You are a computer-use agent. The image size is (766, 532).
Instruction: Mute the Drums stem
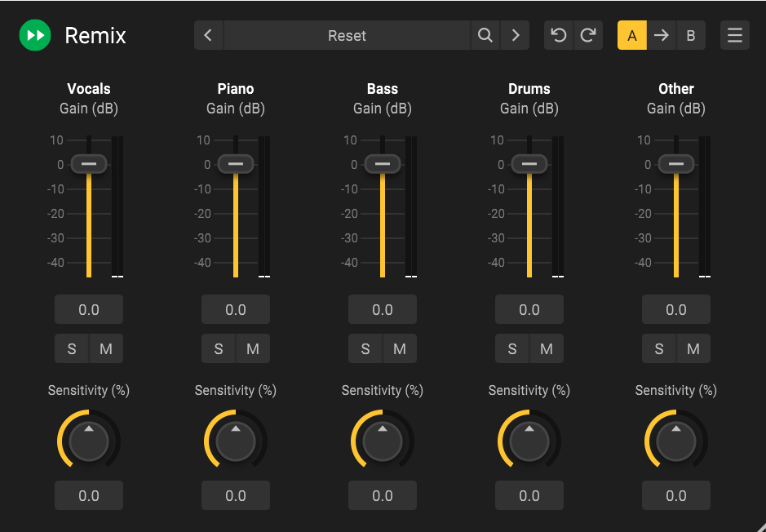pyautogui.click(x=547, y=349)
